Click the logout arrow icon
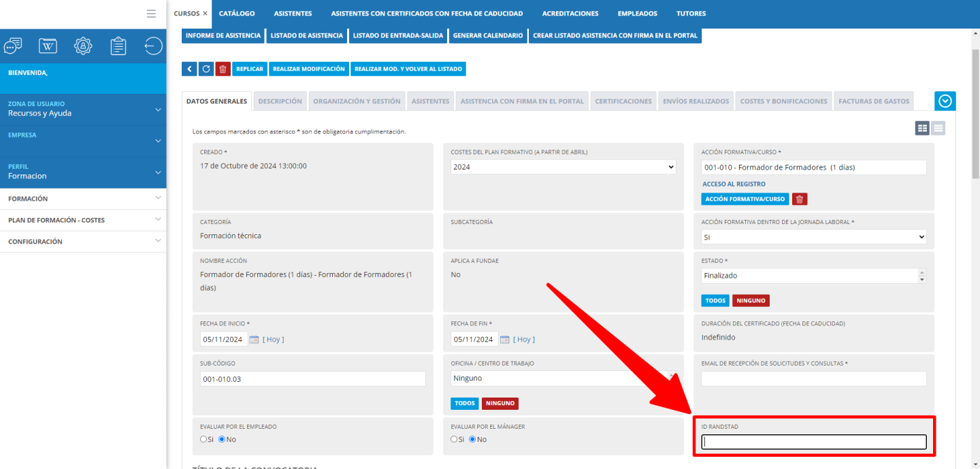The image size is (980, 469). tap(153, 46)
